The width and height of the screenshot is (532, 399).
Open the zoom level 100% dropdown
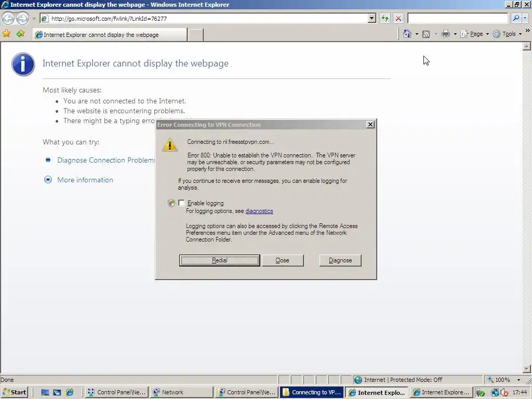[x=518, y=380]
